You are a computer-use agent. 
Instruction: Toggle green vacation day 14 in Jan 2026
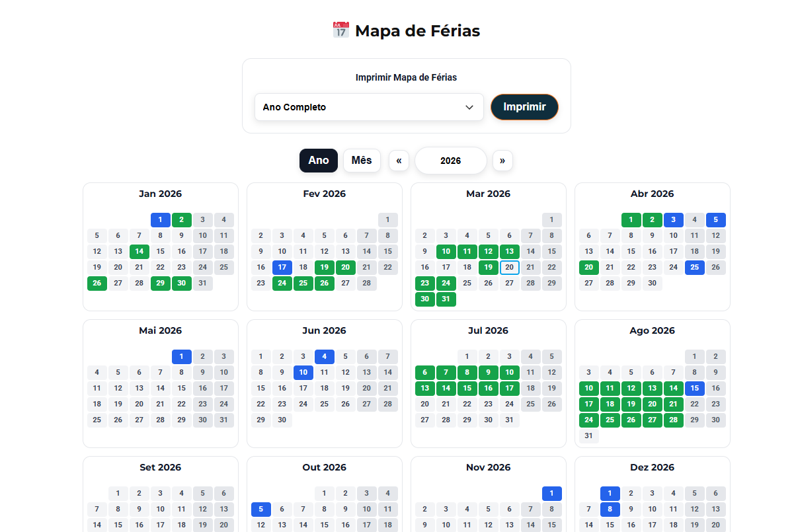(139, 252)
